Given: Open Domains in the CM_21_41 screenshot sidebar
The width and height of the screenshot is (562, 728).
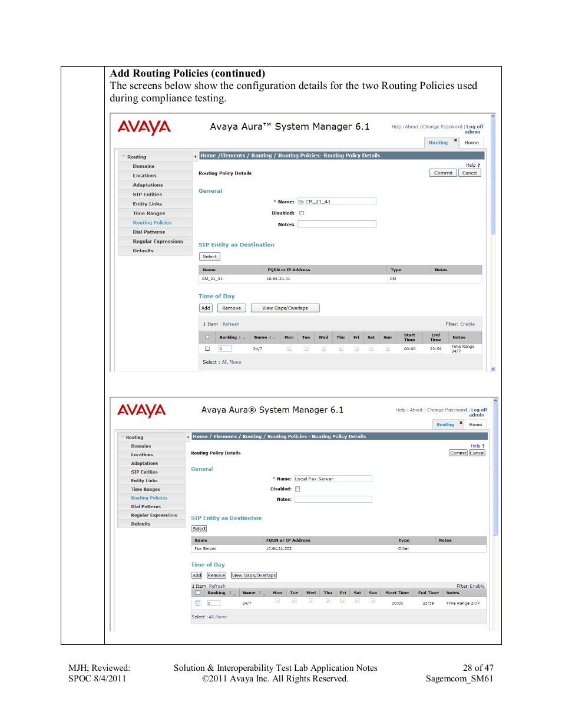Looking at the screenshot, I should [x=143, y=166].
